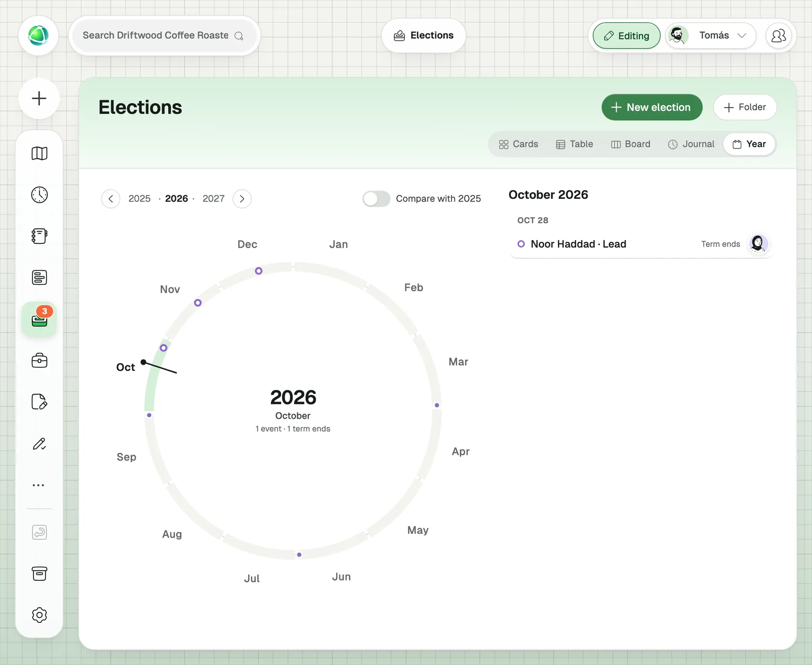Screen dimensions: 812x665
Task: Click the green globe app logo
Action: (38, 35)
